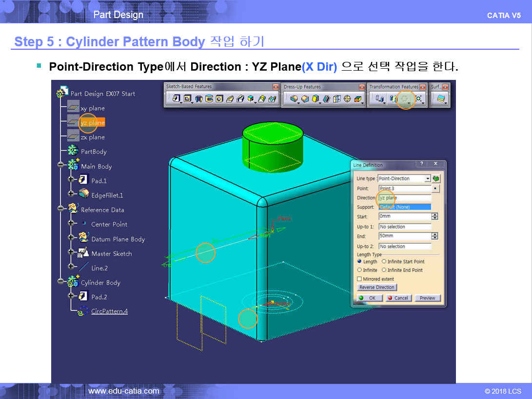Click the icon next to Line type dropdown
532x399 pixels.
436,178
